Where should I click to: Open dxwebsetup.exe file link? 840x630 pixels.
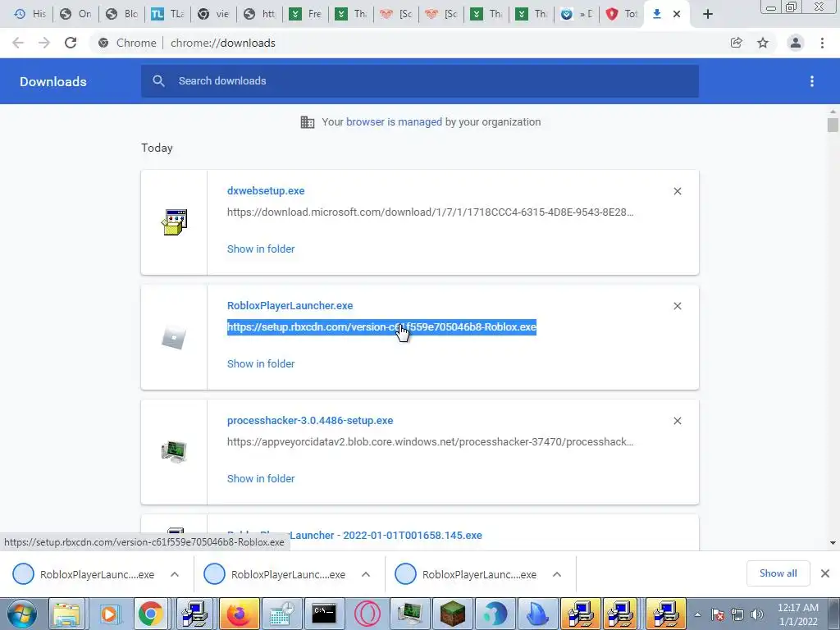(266, 190)
